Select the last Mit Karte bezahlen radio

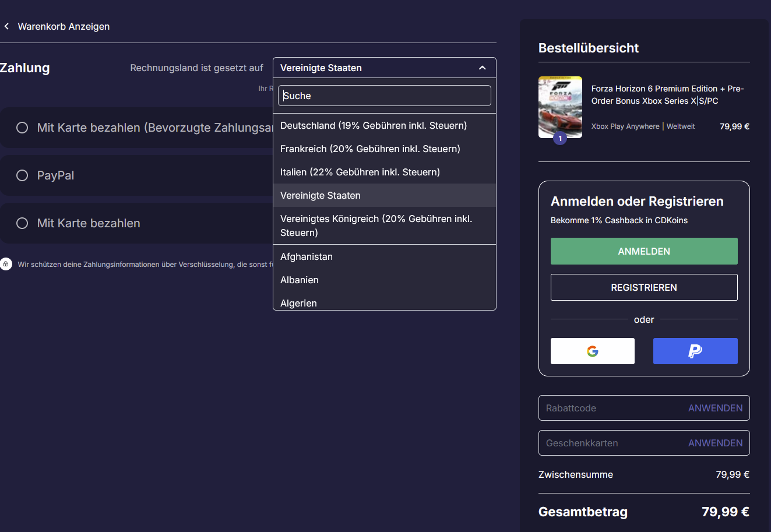pos(22,223)
